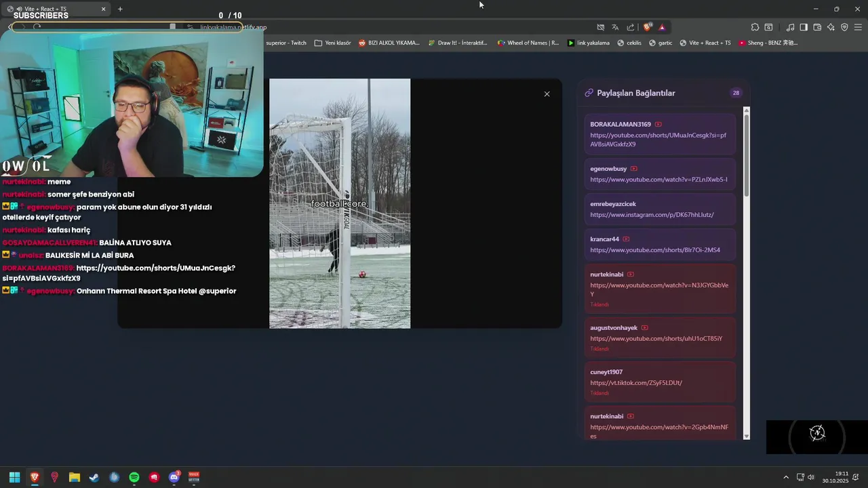
Task: Open the gartic bookmark
Action: [660, 43]
